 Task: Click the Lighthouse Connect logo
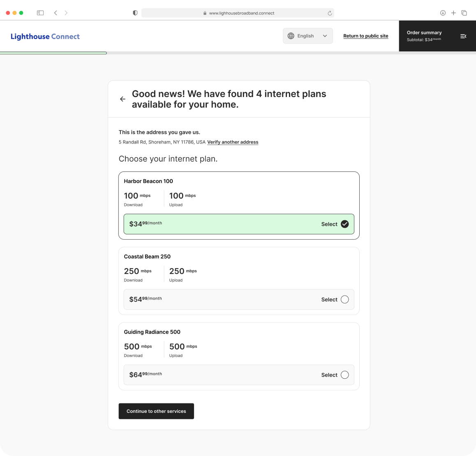point(45,37)
